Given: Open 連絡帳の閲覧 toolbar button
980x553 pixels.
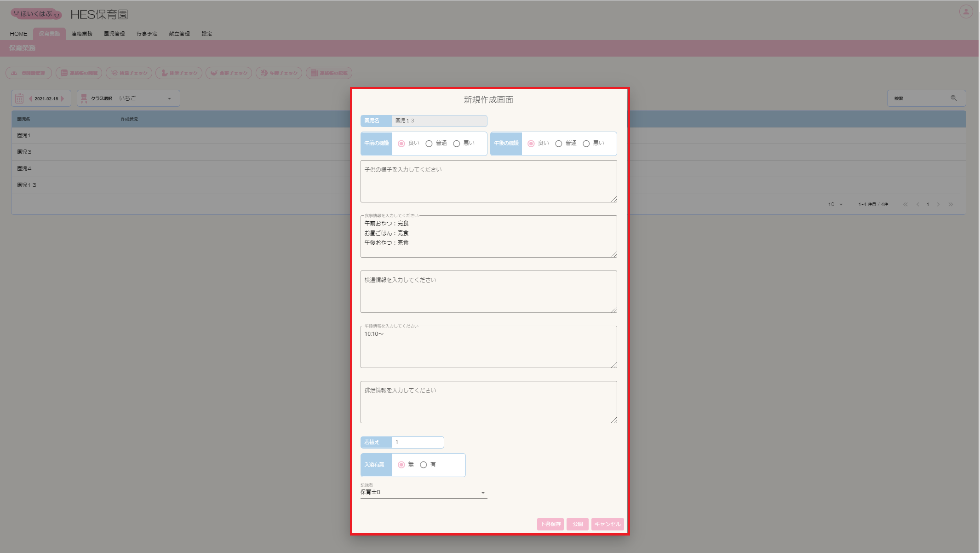Looking at the screenshot, I should [x=79, y=73].
